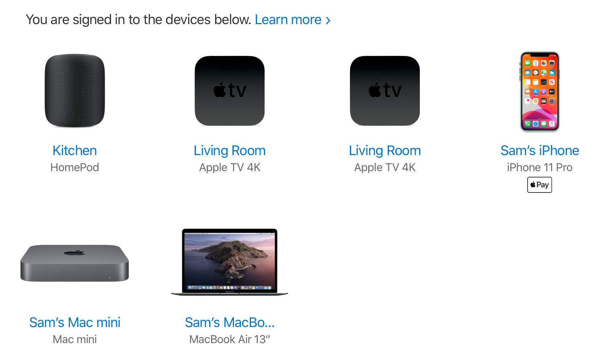Click the HomePod label under Kitchen
Viewport: 596px width, 364px height.
(x=75, y=168)
